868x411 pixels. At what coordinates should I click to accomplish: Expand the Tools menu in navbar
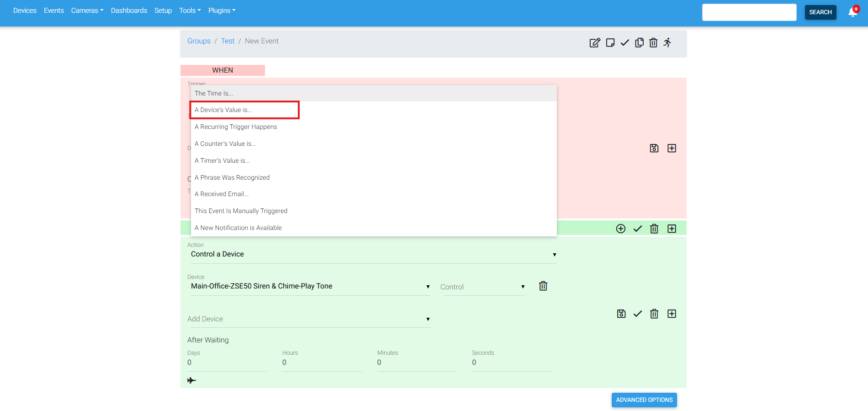pyautogui.click(x=190, y=11)
